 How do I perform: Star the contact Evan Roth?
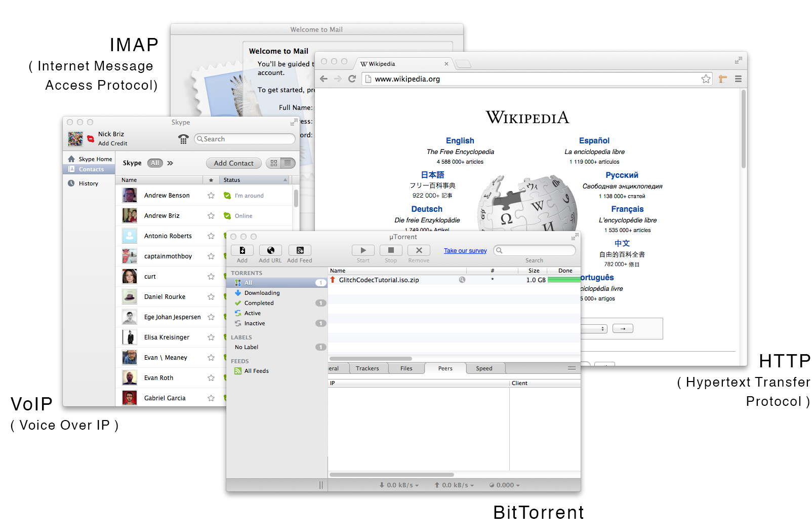[211, 378]
